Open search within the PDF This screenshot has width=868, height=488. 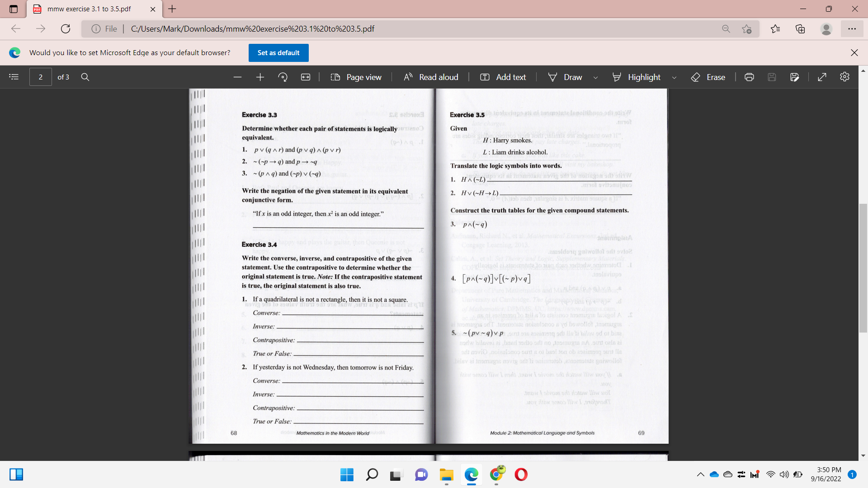pyautogui.click(x=85, y=77)
